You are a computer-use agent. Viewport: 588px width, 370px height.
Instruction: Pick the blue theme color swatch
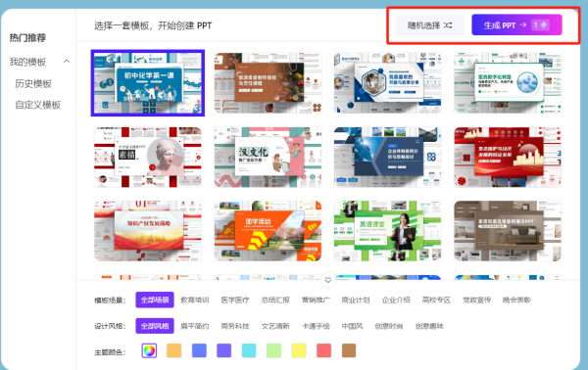click(199, 350)
